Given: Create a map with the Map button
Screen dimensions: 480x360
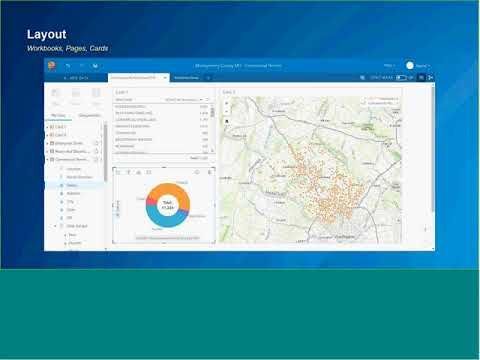Looking at the screenshot, I should pos(56,96).
